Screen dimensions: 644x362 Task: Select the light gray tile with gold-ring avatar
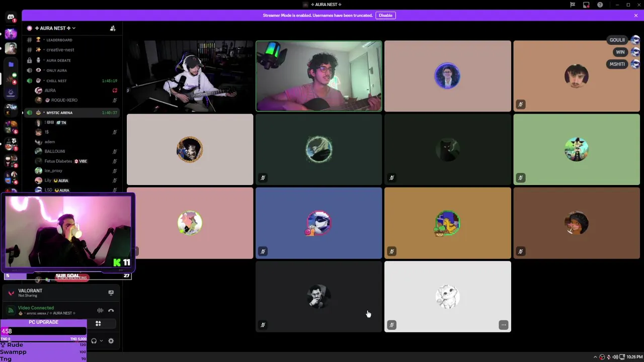pyautogui.click(x=190, y=149)
